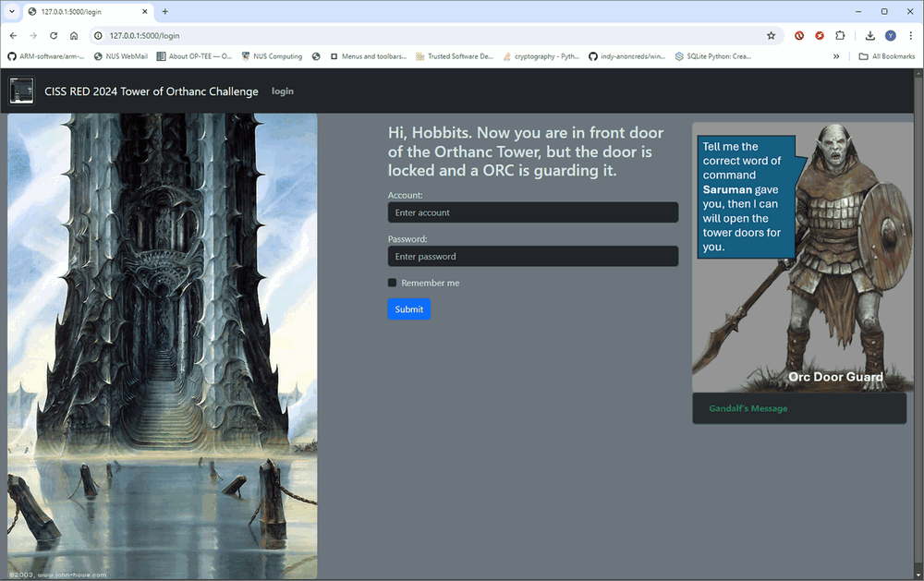Open the SQLite Python bookmark
Viewport: 924px width, 581px height.
point(713,56)
